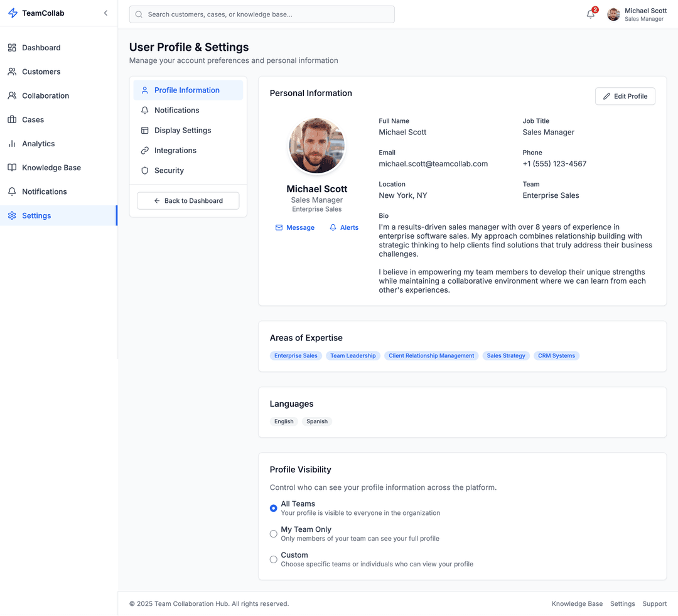Click the Analytics sidebar icon
This screenshot has height=616, width=678.
point(13,143)
